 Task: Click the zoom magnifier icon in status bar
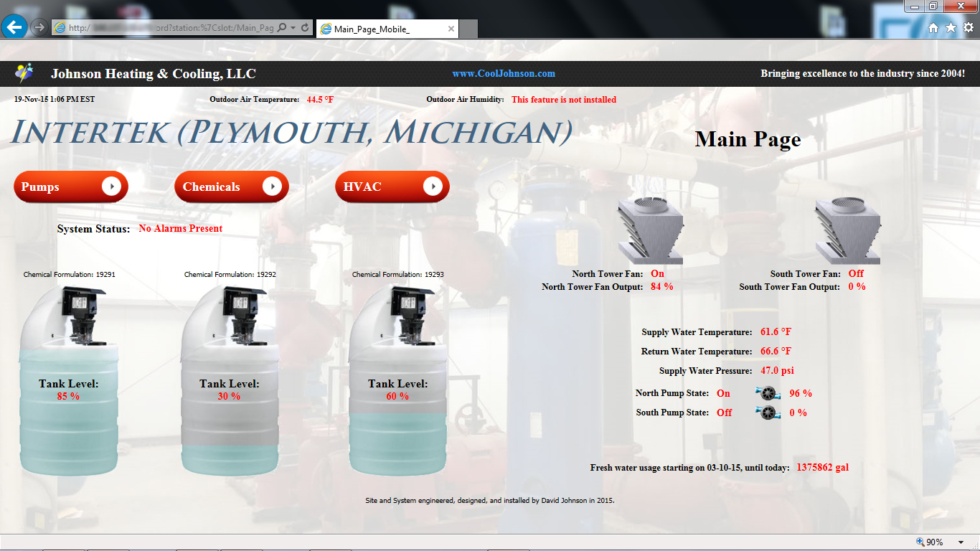(920, 542)
